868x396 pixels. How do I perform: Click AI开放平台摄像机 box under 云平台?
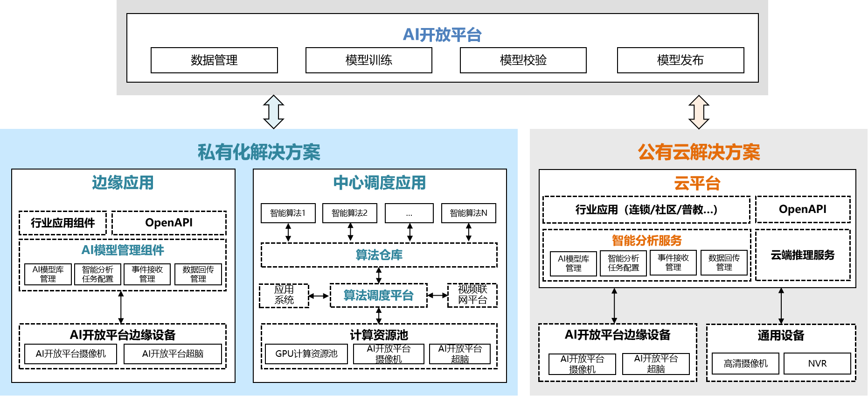click(x=582, y=364)
